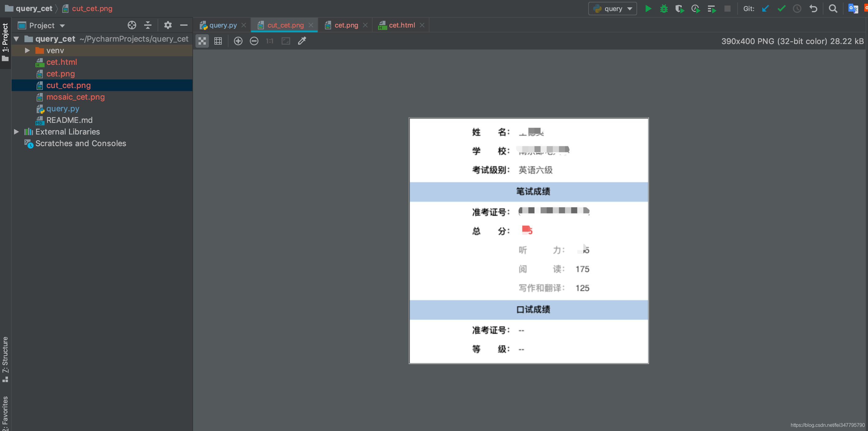The width and height of the screenshot is (868, 431).
Task: Zoom in on the image
Action: pyautogui.click(x=238, y=41)
